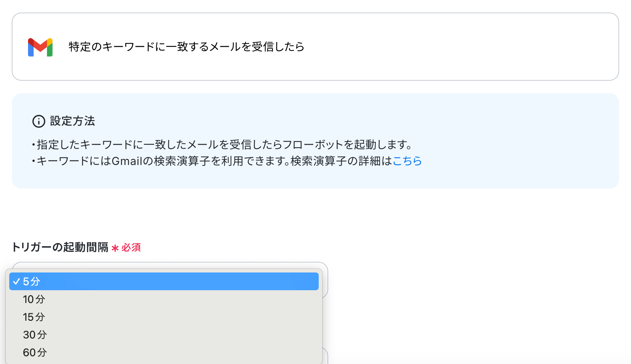
Task: Pick the 15分 interval option
Action: click(164, 317)
